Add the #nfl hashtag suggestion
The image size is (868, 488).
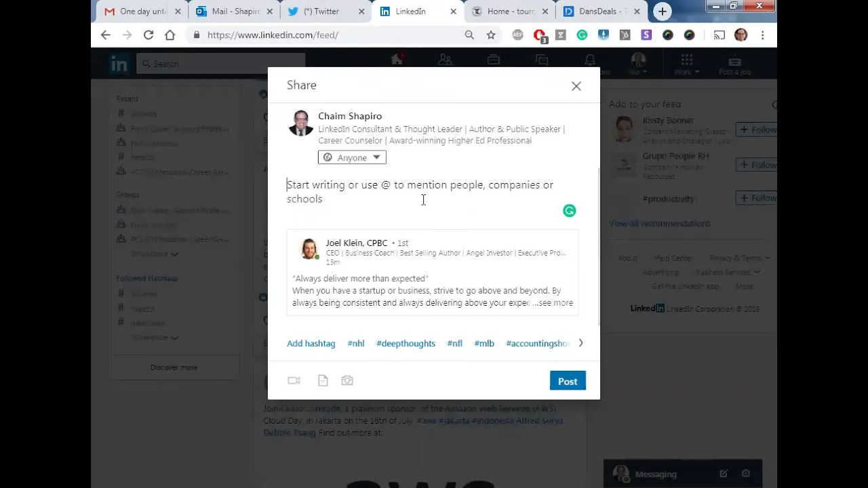tap(455, 344)
